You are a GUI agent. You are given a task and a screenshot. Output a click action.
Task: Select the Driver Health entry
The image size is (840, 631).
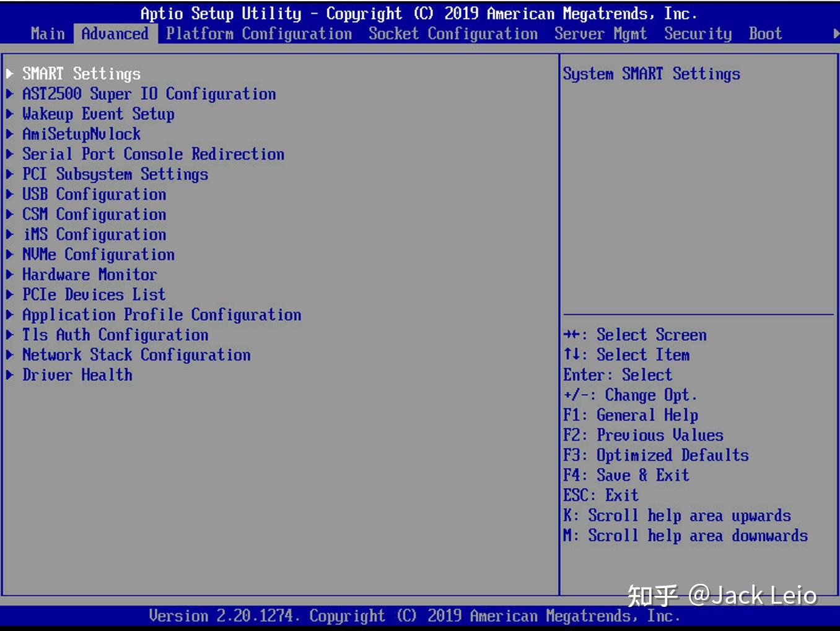click(x=77, y=375)
